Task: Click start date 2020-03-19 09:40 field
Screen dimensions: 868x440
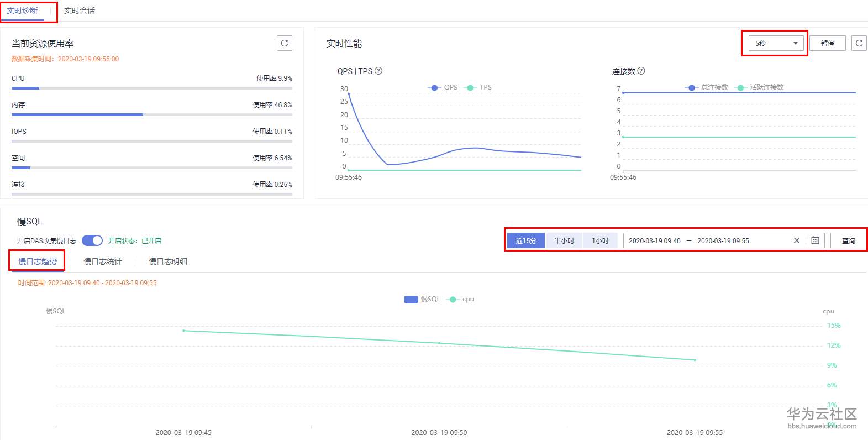Action: (x=655, y=240)
